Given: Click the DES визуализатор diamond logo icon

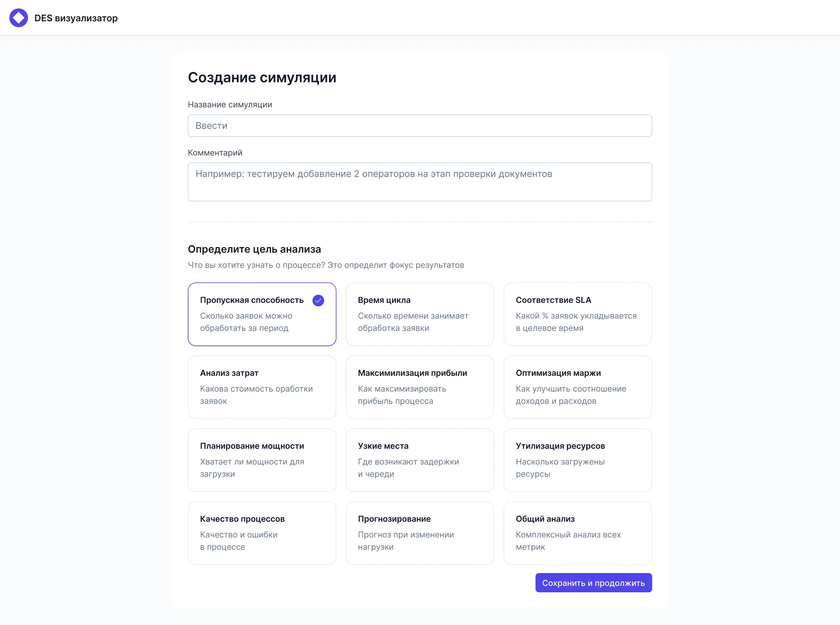Looking at the screenshot, I should [x=18, y=18].
